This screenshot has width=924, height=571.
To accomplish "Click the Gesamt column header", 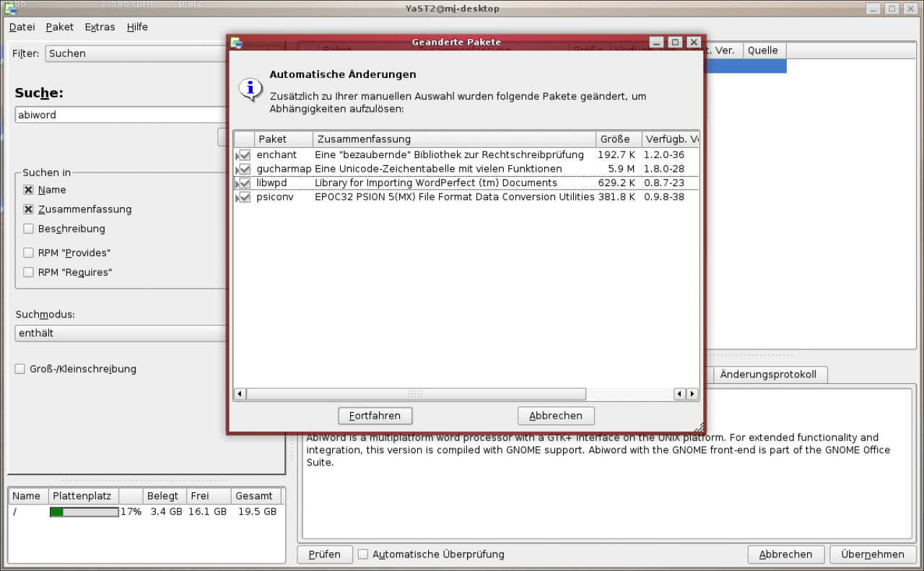I will click(x=257, y=496).
